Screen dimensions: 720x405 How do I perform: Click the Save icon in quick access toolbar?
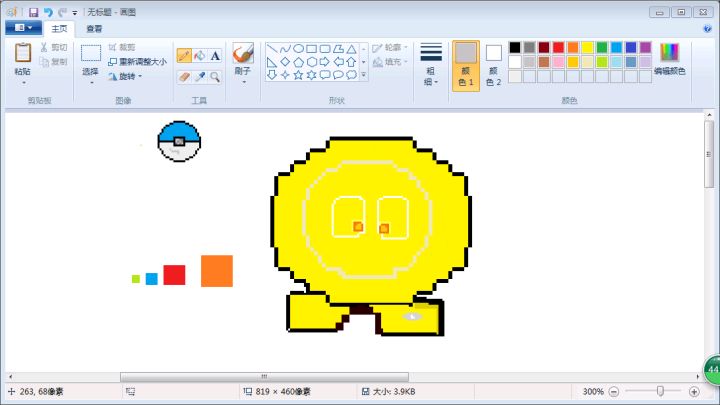(x=34, y=12)
